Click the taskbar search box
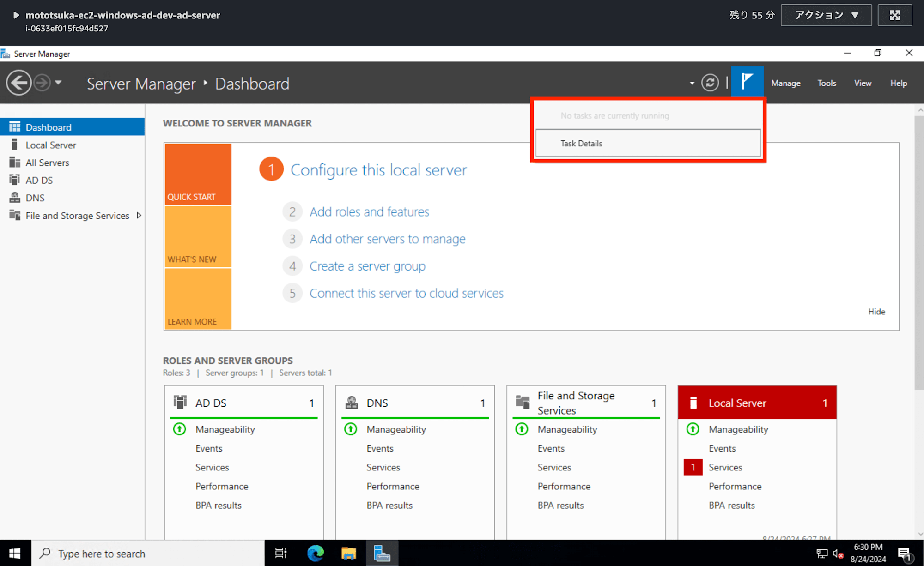Screen dimensions: 924x566 pyautogui.click(x=148, y=553)
